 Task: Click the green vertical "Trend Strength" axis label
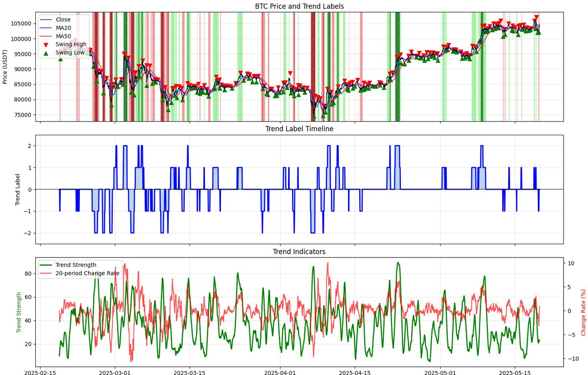tap(20, 312)
